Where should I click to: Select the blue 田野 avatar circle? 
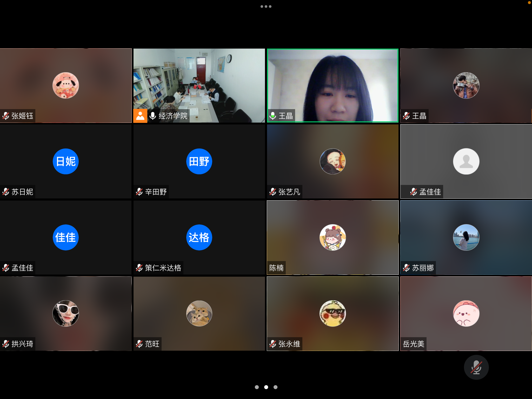(x=199, y=161)
